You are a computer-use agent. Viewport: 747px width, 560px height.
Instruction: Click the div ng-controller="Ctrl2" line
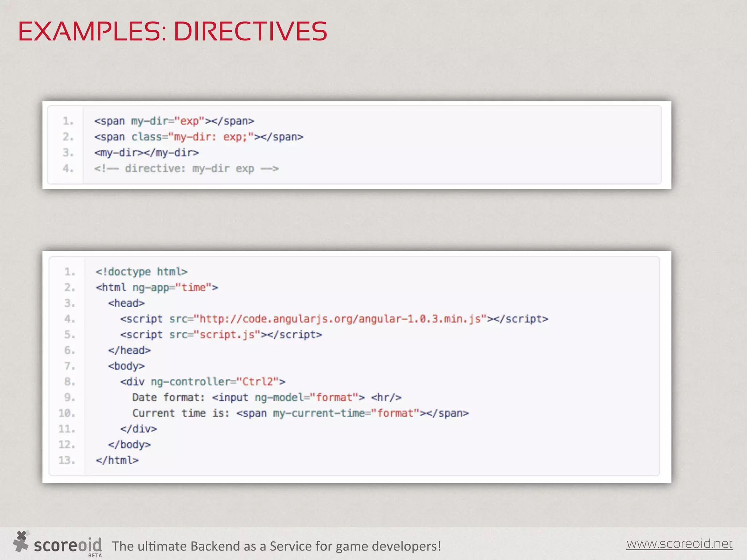(x=203, y=381)
